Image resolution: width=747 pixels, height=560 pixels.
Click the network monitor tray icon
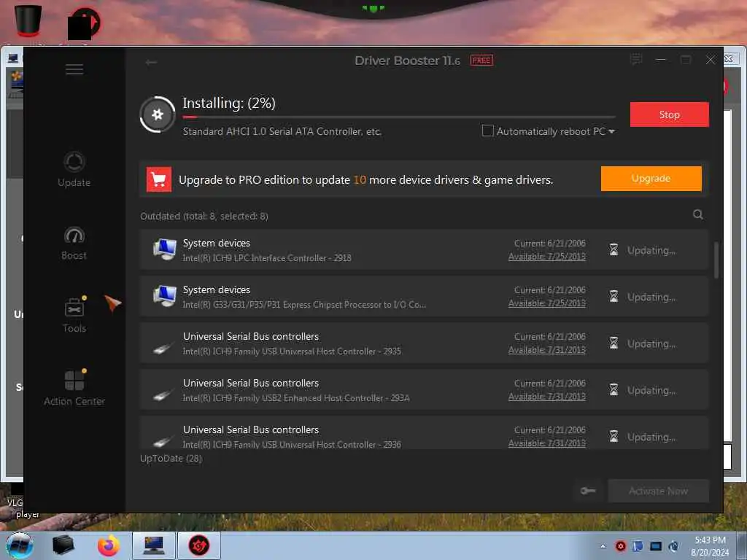tap(656, 546)
